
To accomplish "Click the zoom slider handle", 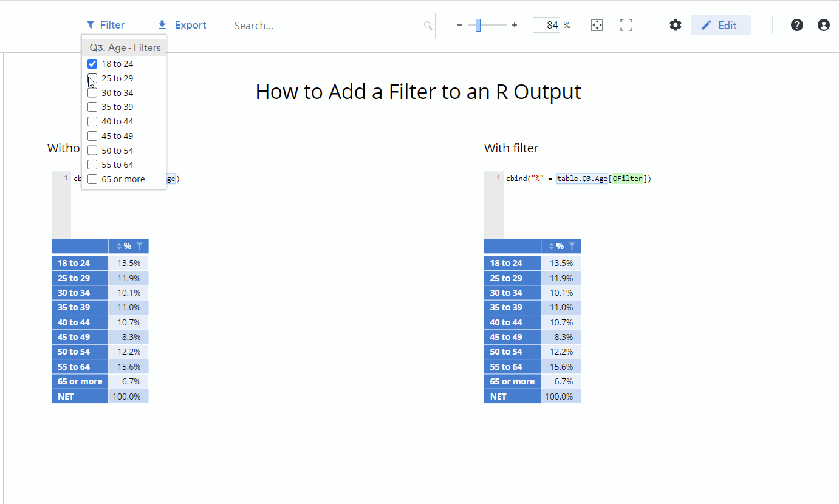I will 478,25.
